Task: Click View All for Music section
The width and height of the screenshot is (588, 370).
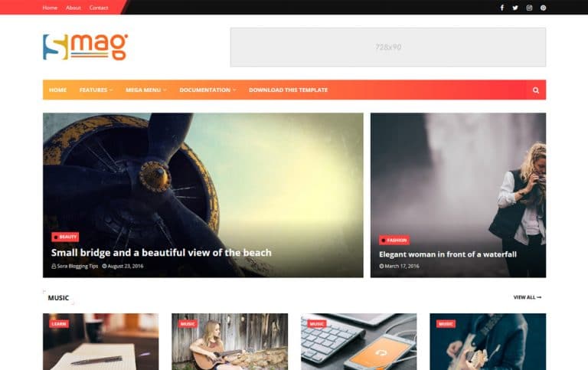Action: click(528, 297)
